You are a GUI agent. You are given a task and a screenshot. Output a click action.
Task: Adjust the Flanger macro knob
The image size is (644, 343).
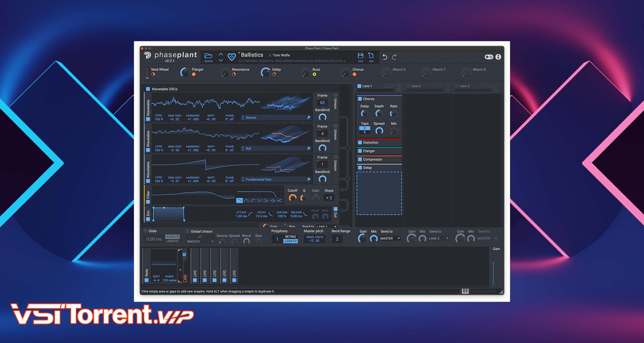coord(185,73)
